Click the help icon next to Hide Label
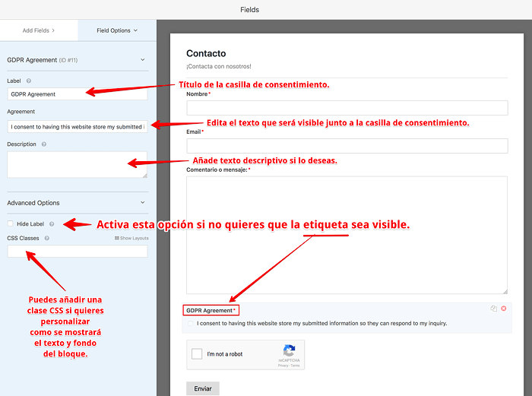 click(52, 224)
